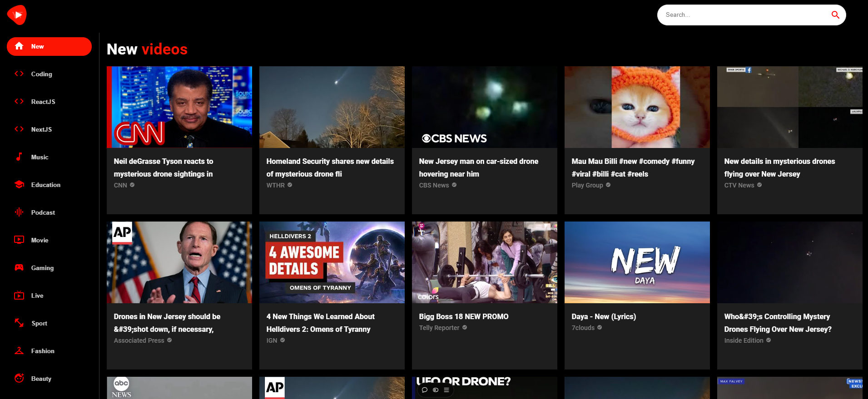Open the ReactJS category
The height and width of the screenshot is (399, 868).
(49, 102)
